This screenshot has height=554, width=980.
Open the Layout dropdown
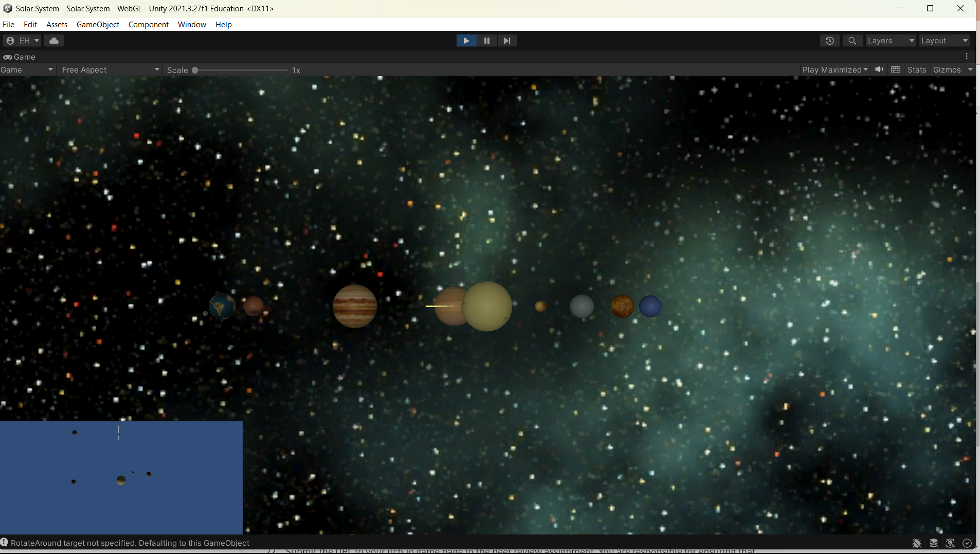tap(945, 40)
